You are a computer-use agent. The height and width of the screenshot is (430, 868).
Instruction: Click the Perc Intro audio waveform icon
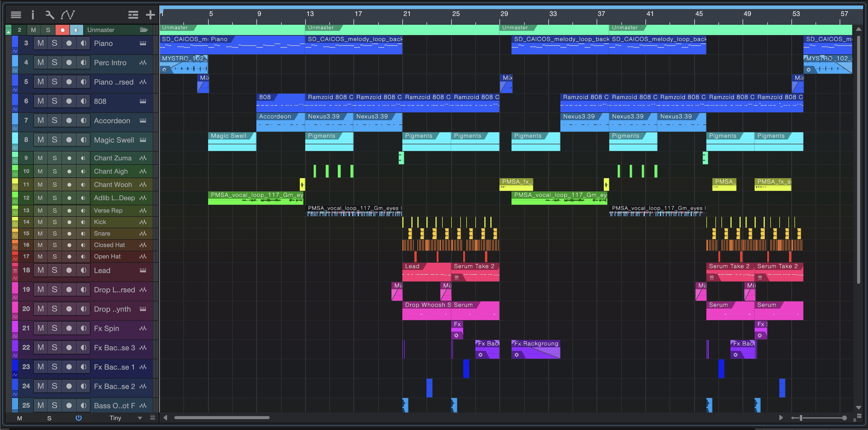[143, 63]
